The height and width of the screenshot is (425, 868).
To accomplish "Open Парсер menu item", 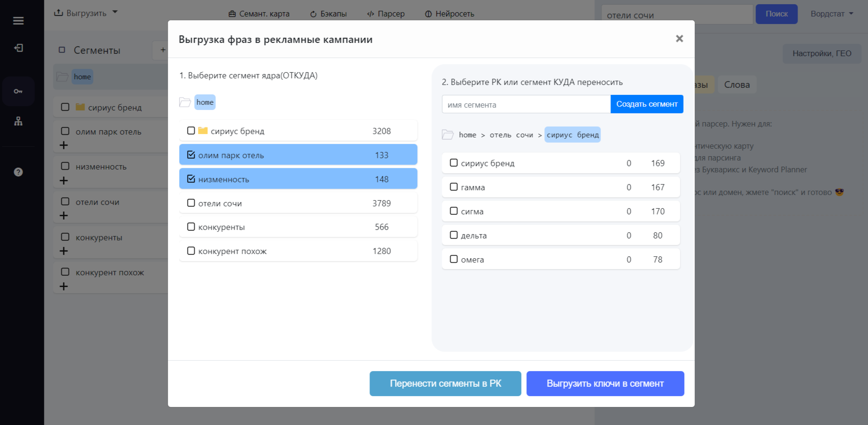I will click(386, 14).
